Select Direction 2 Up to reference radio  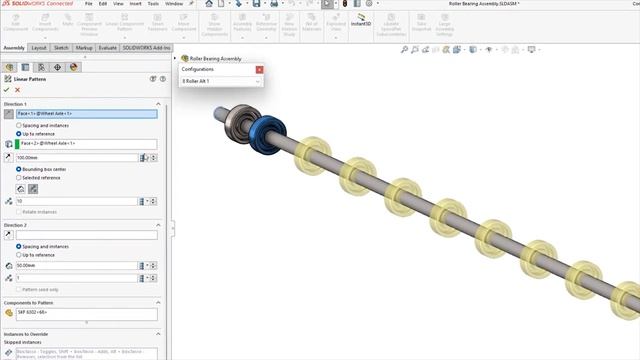(18, 255)
